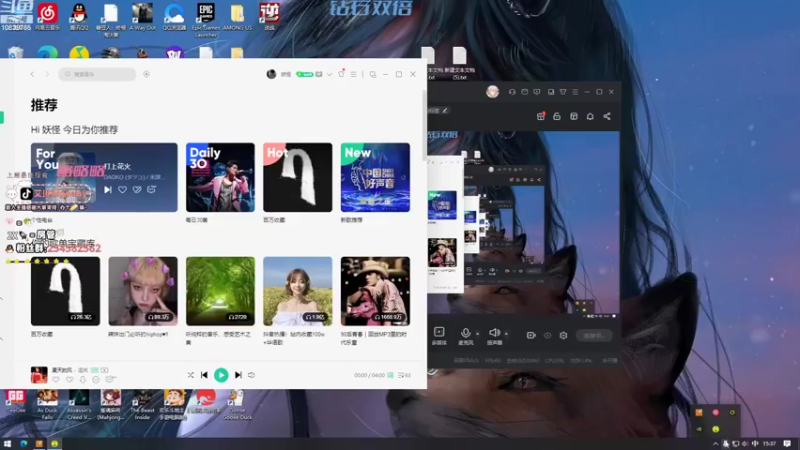Toggle the lyrics display icon

click(390, 375)
